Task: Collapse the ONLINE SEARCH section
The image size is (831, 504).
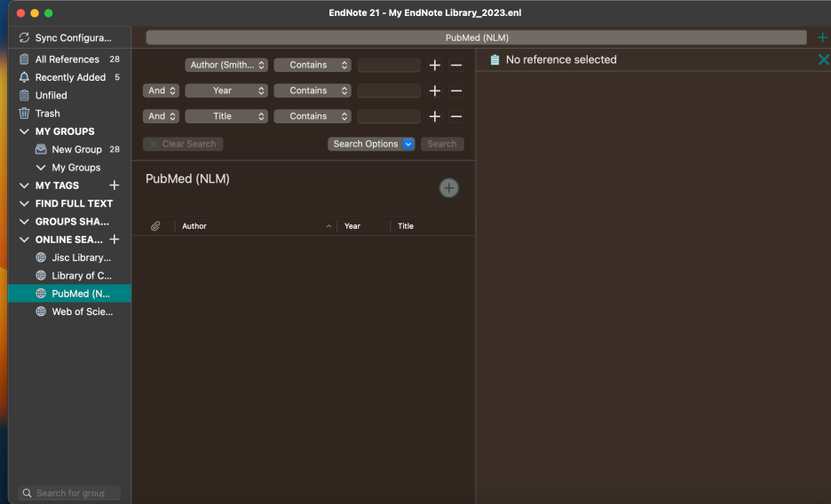Action: [x=24, y=240]
